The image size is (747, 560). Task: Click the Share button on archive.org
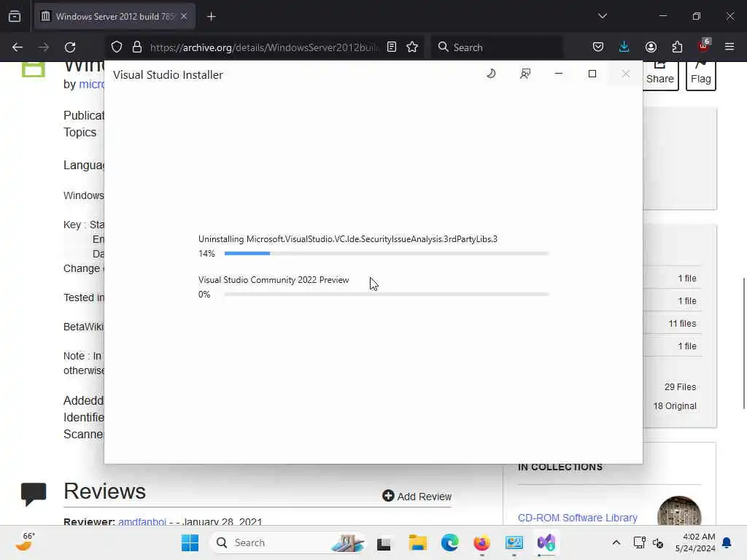660,75
